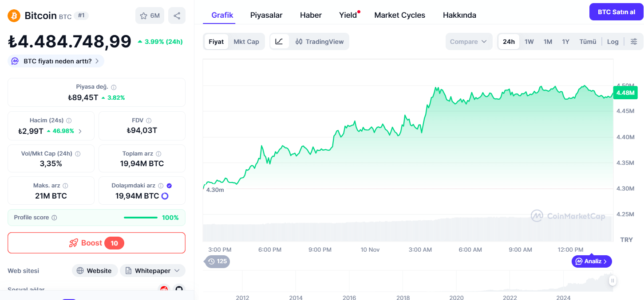Open the Compare dropdown

click(469, 42)
